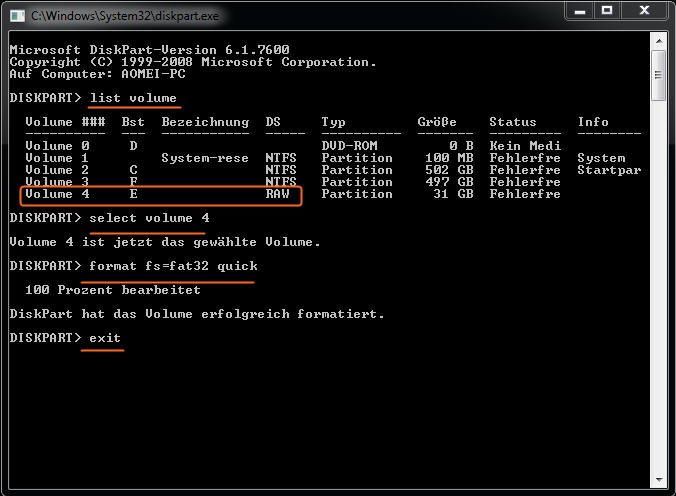
Task: Click the diskpart console icon in title bar
Action: 17,16
